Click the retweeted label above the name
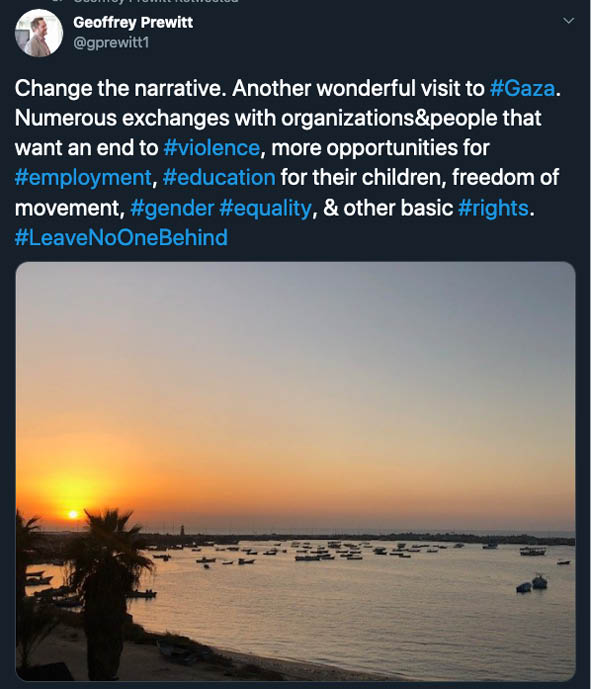The image size is (591, 689). click(156, 1)
